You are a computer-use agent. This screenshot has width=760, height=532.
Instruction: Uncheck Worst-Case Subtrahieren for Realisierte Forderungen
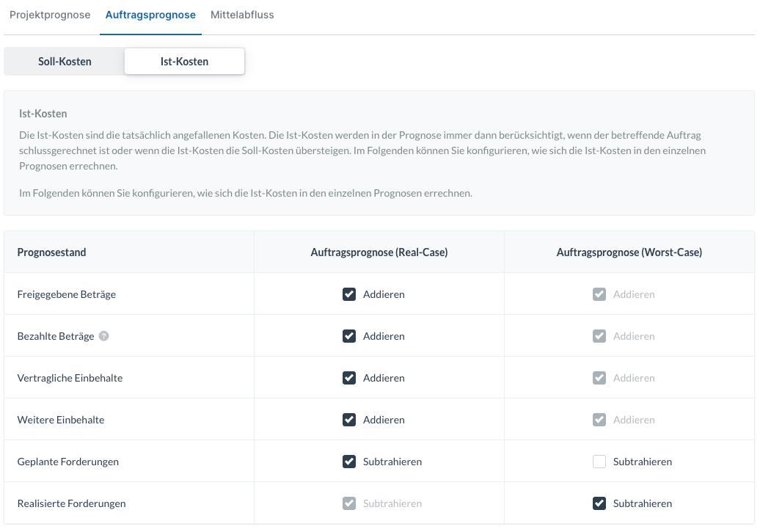599,503
